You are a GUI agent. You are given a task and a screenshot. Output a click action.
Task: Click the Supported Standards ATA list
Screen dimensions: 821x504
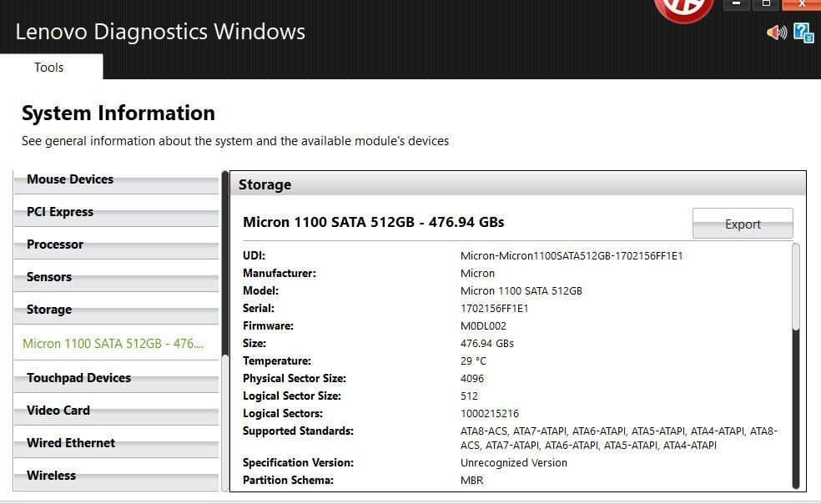click(x=619, y=438)
